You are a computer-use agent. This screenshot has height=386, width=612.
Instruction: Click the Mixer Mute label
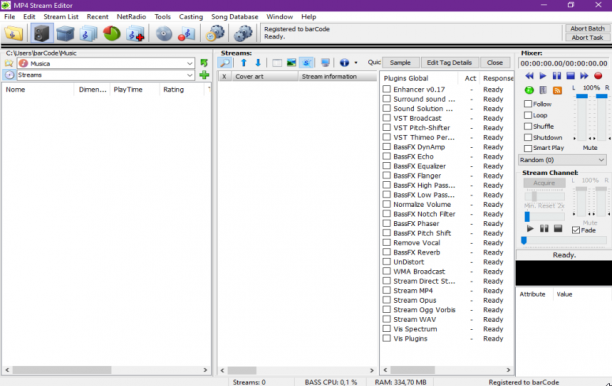coord(590,148)
